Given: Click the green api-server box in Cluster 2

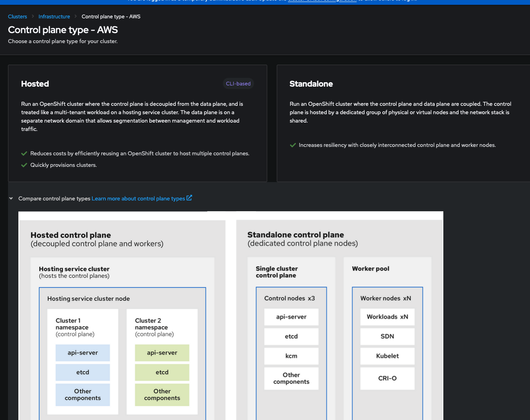Looking at the screenshot, I should point(162,353).
